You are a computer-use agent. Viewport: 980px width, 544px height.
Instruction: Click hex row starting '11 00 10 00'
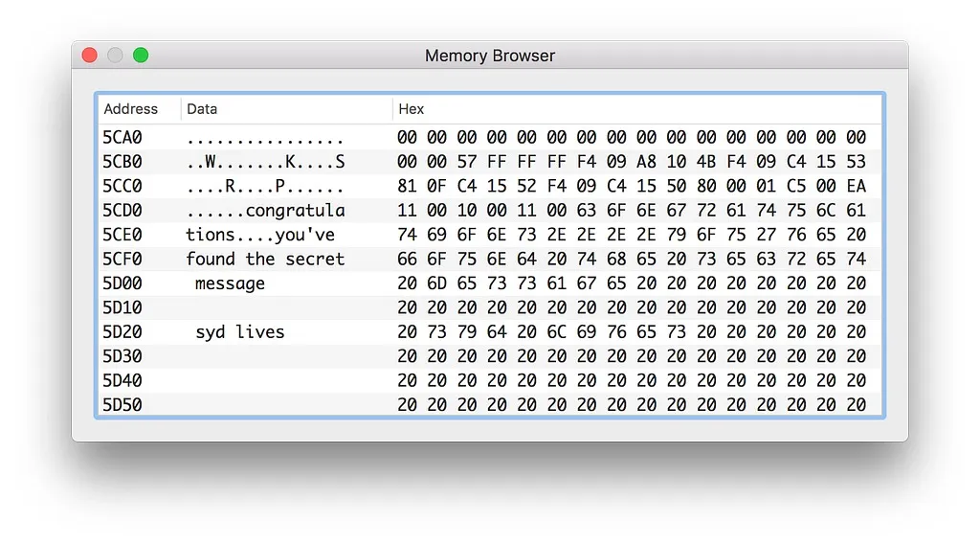[632, 210]
